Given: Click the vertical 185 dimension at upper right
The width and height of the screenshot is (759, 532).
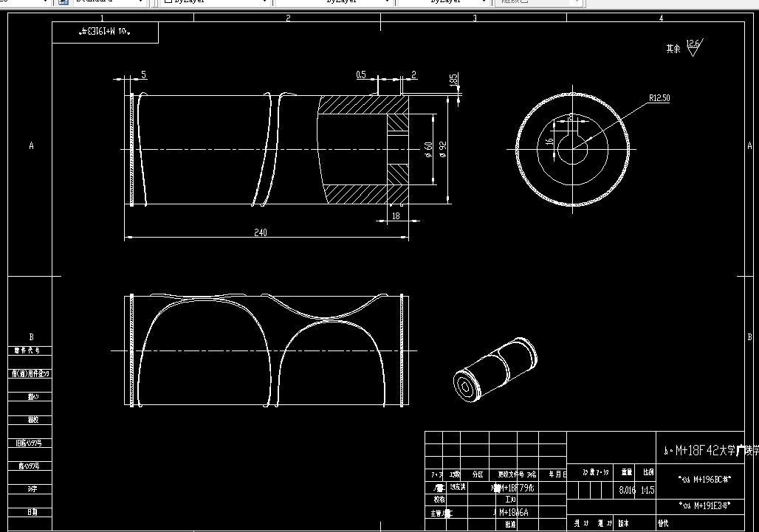Looking at the screenshot, I should (453, 79).
